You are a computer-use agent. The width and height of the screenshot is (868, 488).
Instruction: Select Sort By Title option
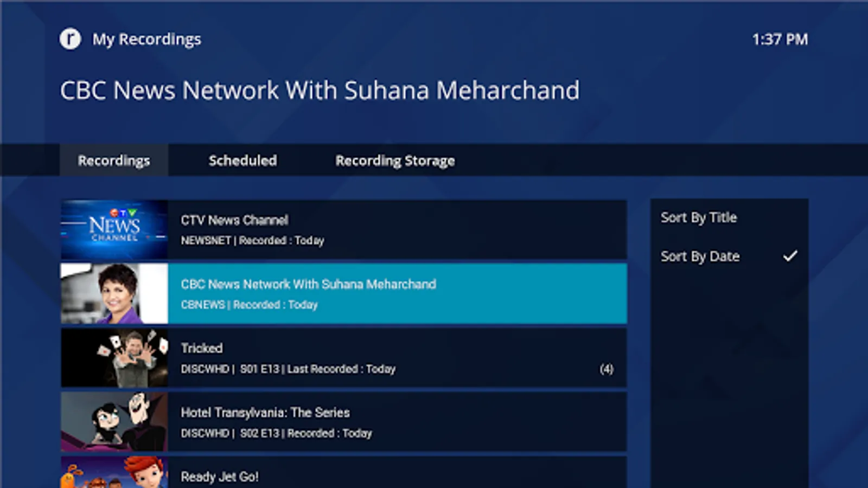pos(699,217)
